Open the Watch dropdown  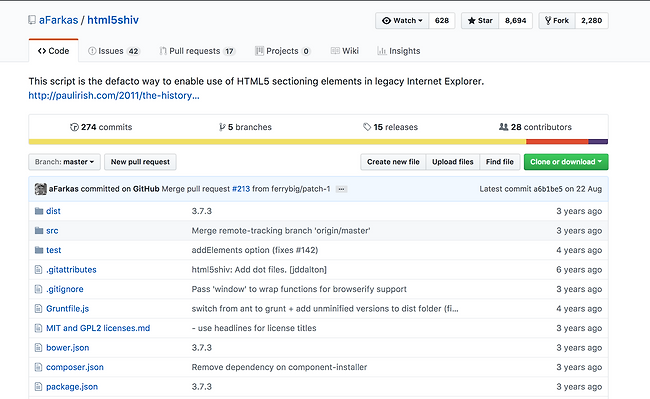pyautogui.click(x=402, y=21)
